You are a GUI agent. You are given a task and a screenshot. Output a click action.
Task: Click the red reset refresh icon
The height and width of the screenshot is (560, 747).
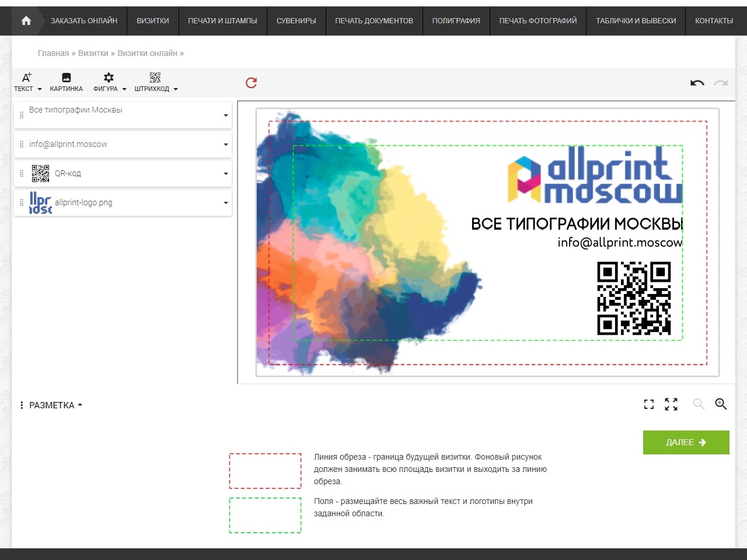coord(252,83)
